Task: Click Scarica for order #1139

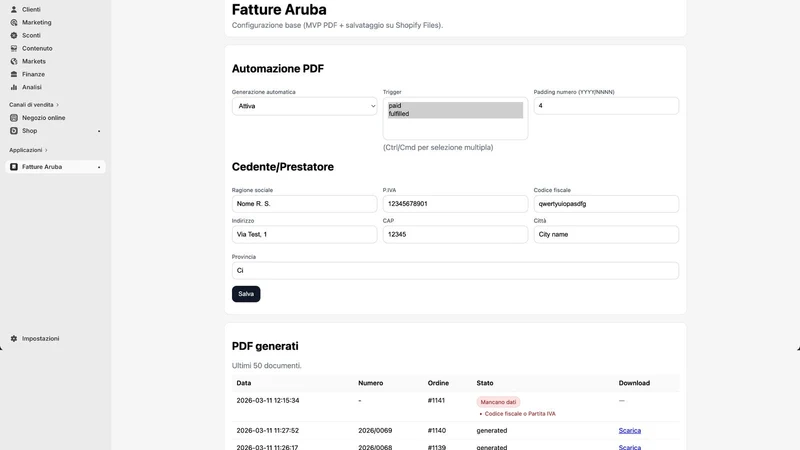Action: (x=630, y=447)
